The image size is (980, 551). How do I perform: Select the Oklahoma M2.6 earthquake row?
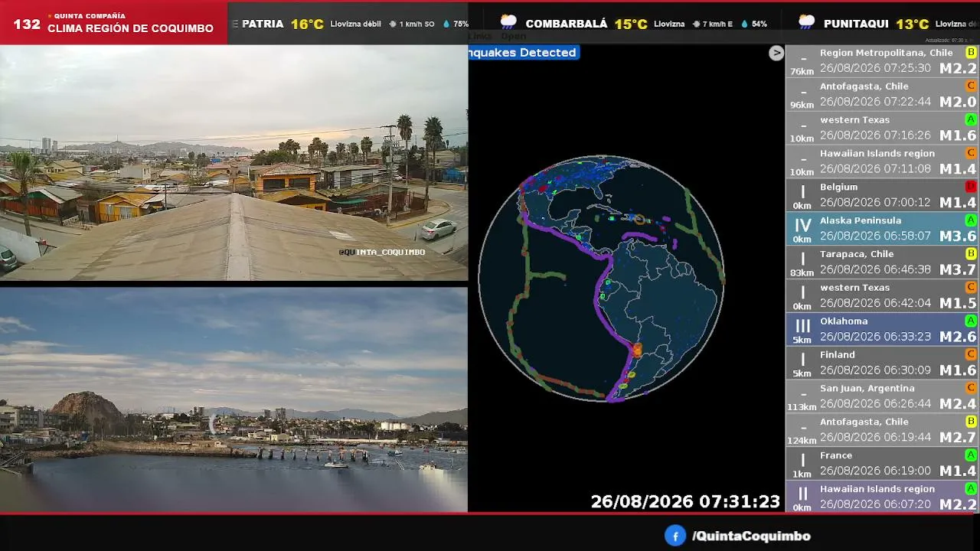pos(882,330)
